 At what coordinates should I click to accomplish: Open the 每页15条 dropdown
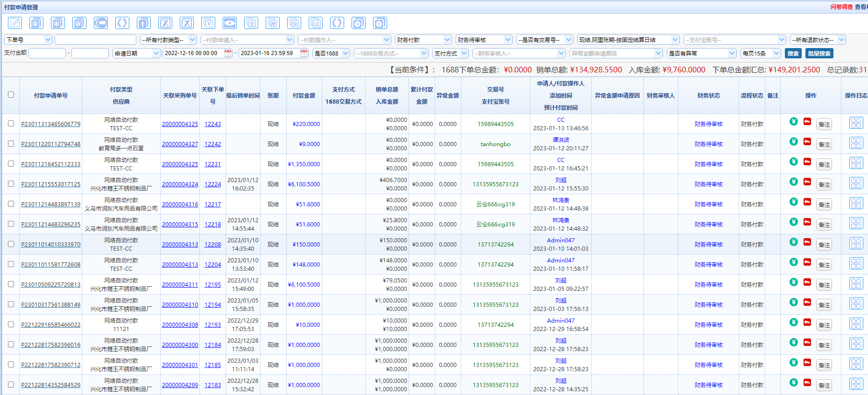(x=761, y=53)
